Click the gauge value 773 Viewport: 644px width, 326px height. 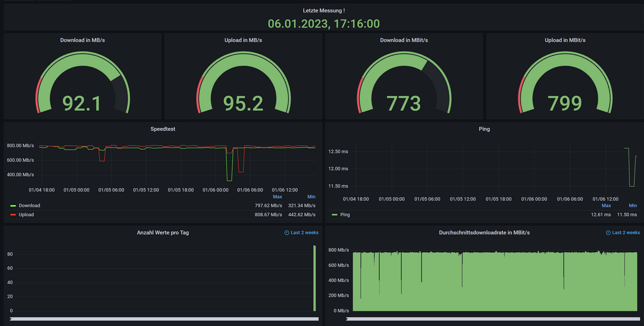404,103
